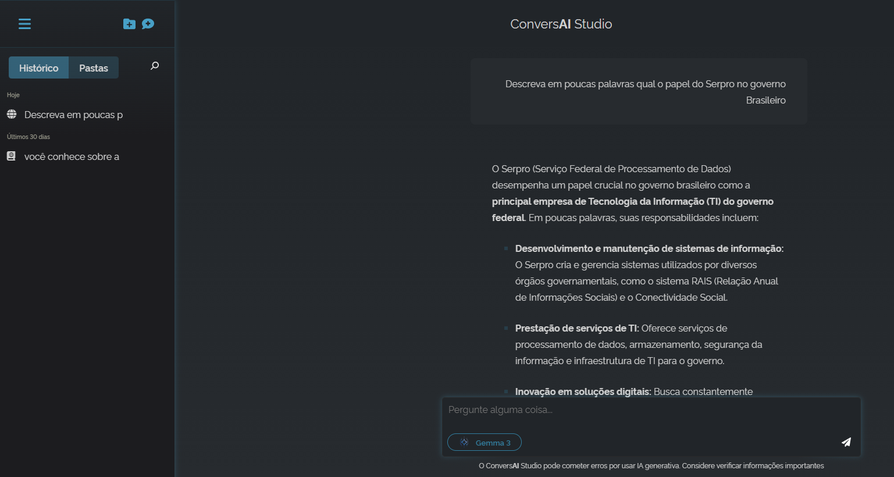This screenshot has width=894, height=477.
Task: Collapse the sidebar with the hamburger menu
Action: pos(25,24)
